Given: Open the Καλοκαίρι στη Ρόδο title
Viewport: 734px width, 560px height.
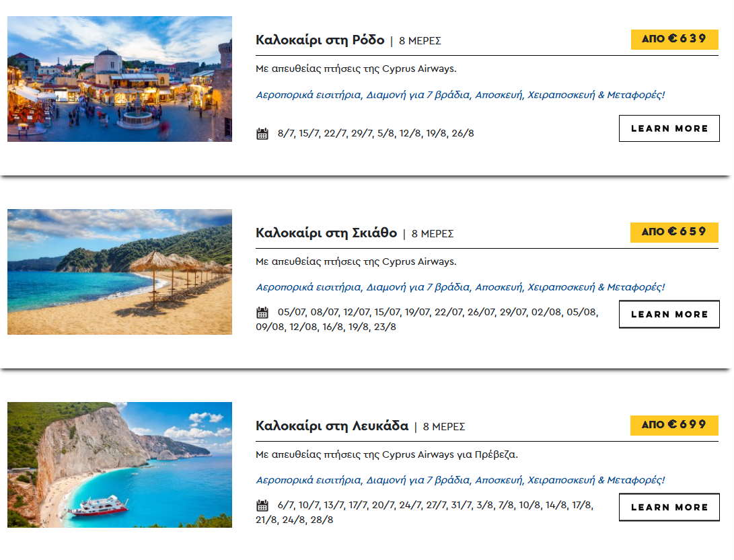Looking at the screenshot, I should tap(320, 40).
